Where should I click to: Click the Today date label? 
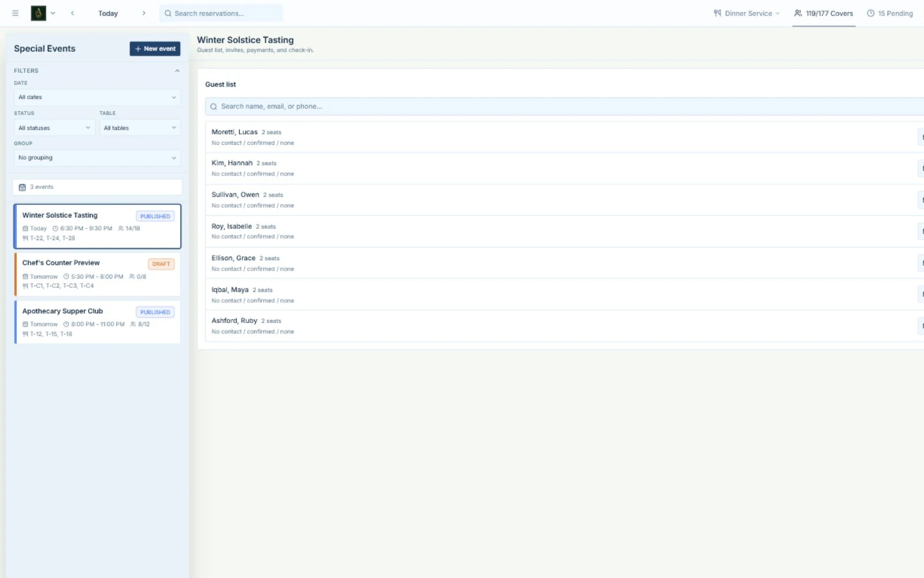pyautogui.click(x=108, y=13)
